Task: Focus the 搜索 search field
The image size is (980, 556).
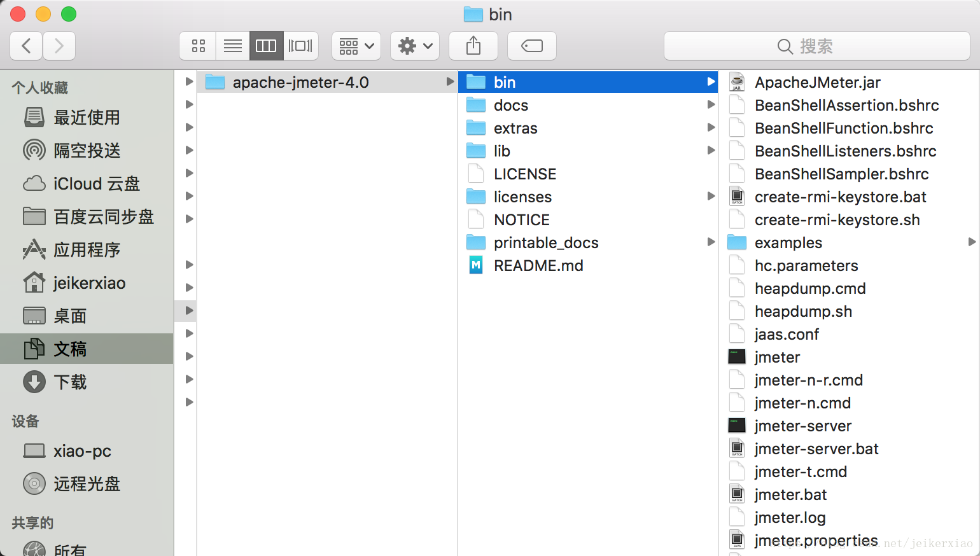Action: tap(817, 46)
